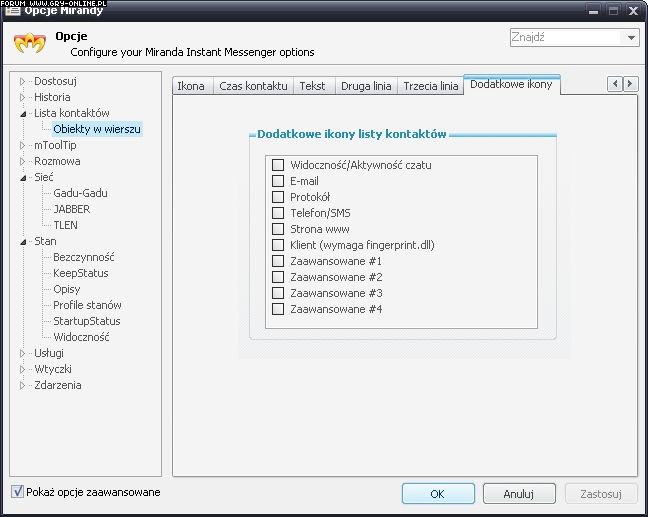
Task: Expand the Usługi tree node
Action: (22, 353)
